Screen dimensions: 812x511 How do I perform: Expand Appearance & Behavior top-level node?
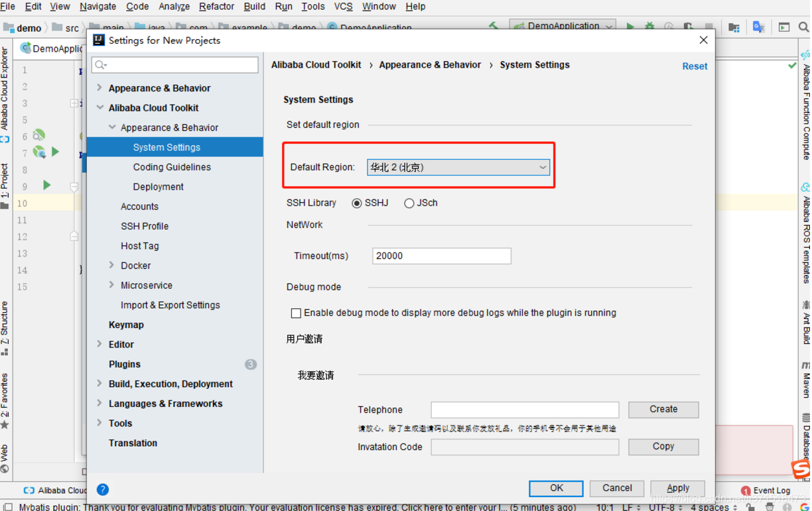pos(100,87)
